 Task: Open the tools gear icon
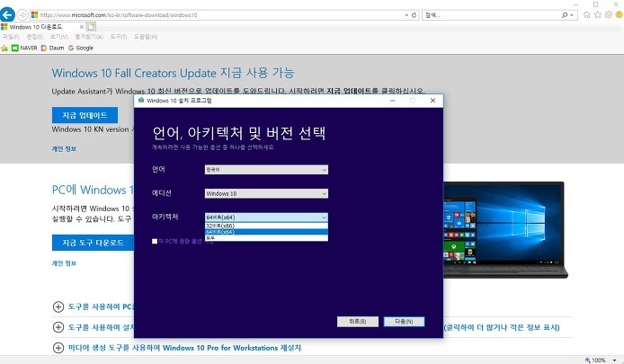click(608, 14)
